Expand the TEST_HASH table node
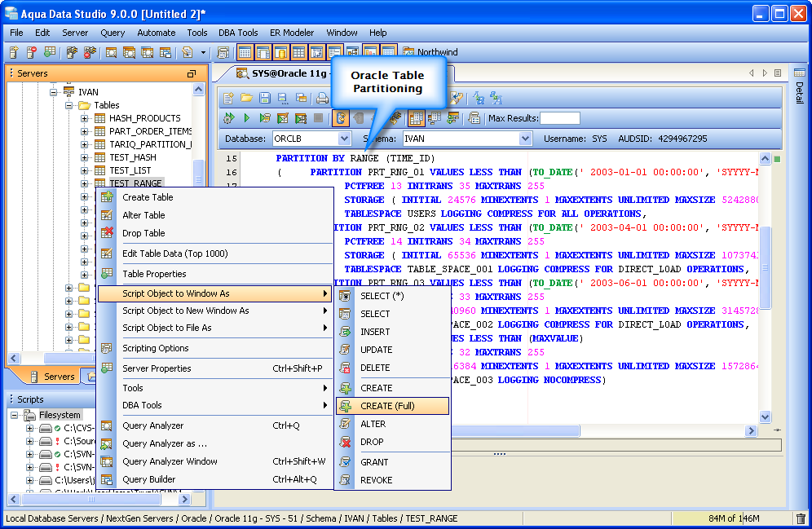This screenshot has width=812, height=529. [x=85, y=157]
